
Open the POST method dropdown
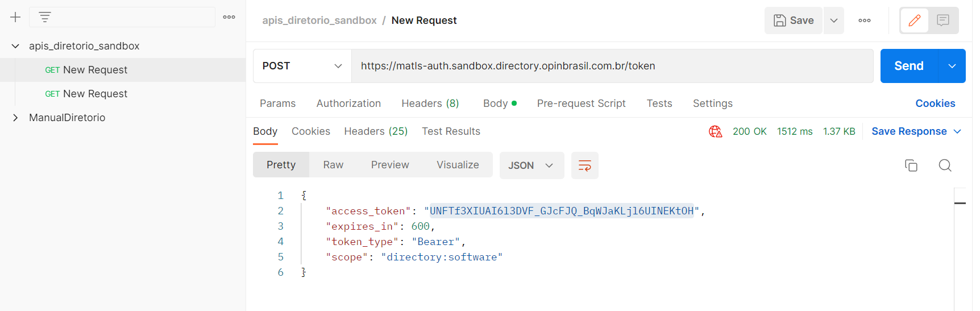[x=302, y=66]
